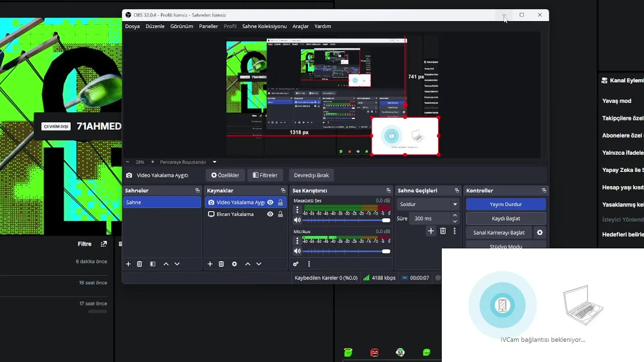This screenshot has width=644, height=362.
Task: Toggle lock on Video Yakalama Aygıtı source
Action: pos(280,202)
